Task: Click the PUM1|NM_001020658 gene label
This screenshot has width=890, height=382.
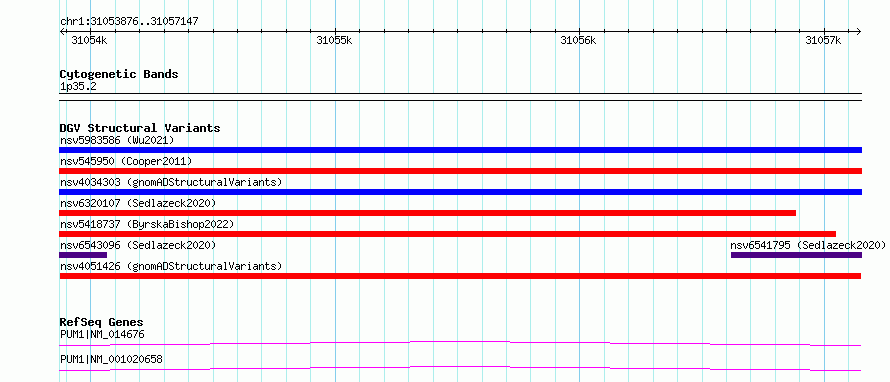Action: pyautogui.click(x=111, y=359)
